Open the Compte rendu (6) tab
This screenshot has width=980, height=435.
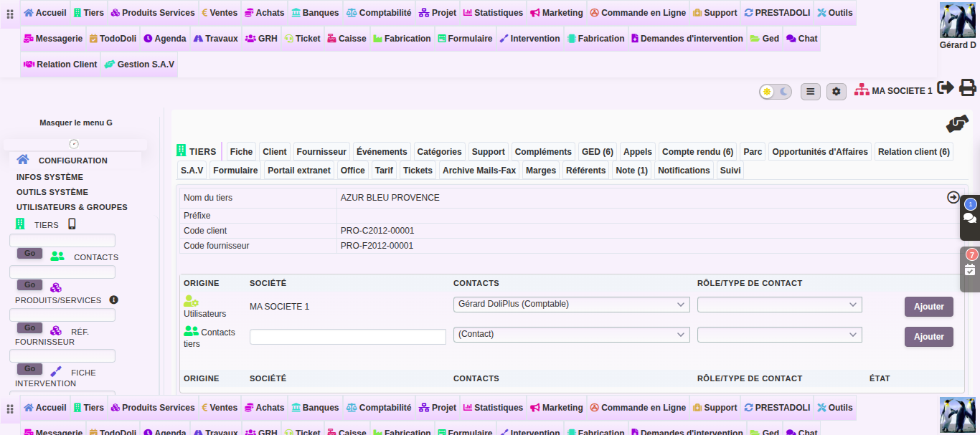697,151
